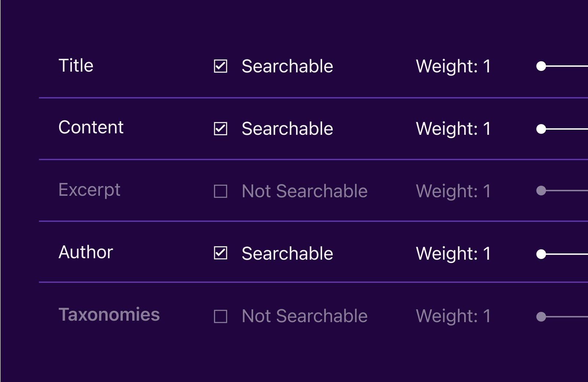Select the Author field label

pos(86,252)
